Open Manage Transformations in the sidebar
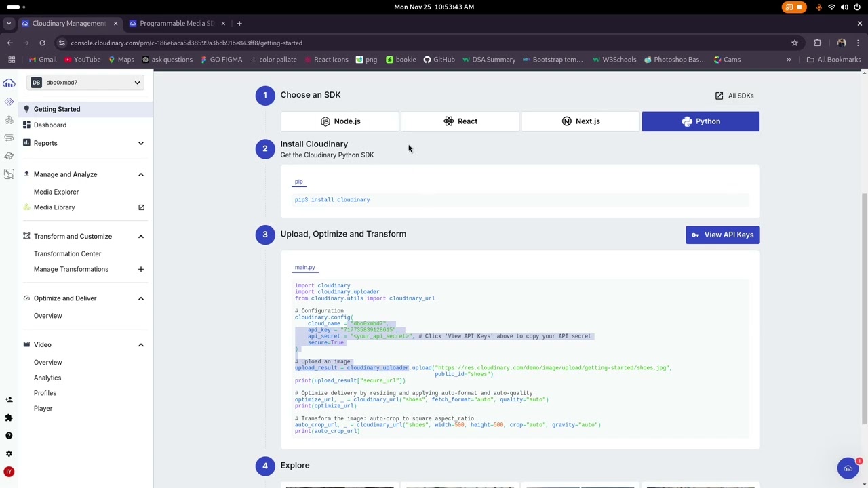The height and width of the screenshot is (488, 868). (x=71, y=269)
